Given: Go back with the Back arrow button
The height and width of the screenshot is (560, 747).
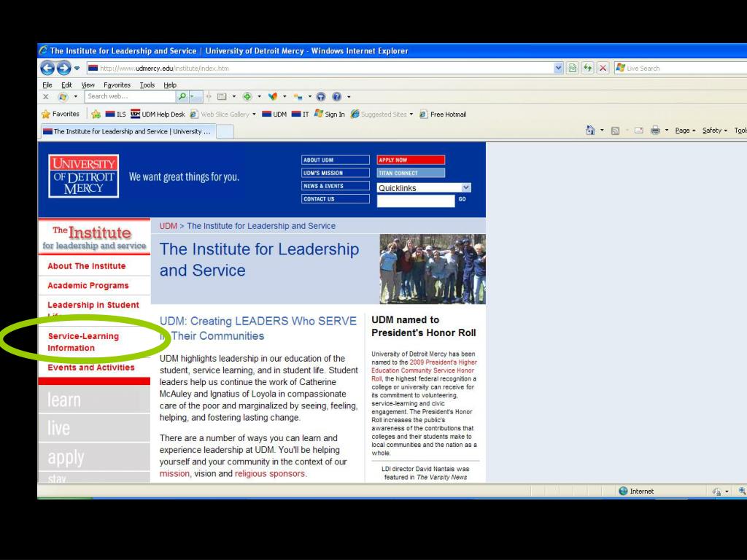Looking at the screenshot, I should coord(47,68).
